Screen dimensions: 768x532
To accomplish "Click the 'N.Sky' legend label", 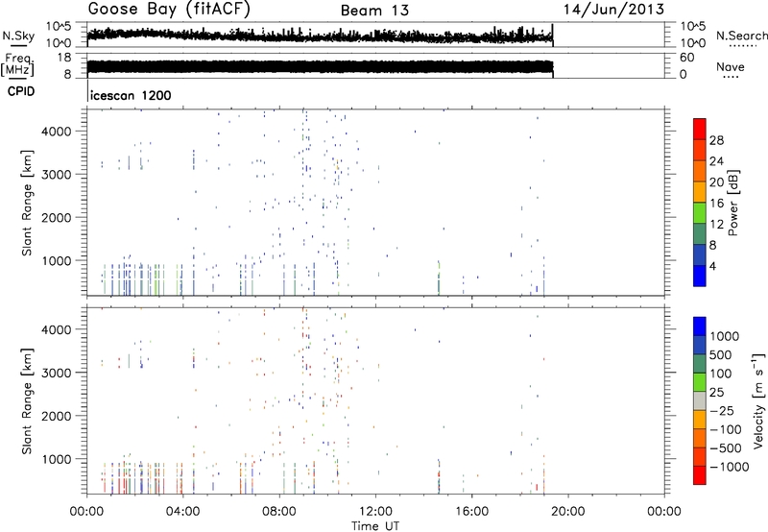I will 18,36.
